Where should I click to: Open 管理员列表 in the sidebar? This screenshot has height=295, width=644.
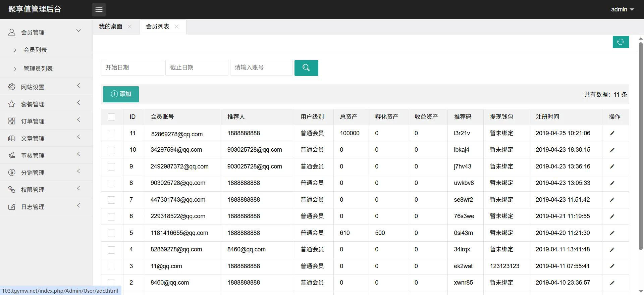(38, 68)
